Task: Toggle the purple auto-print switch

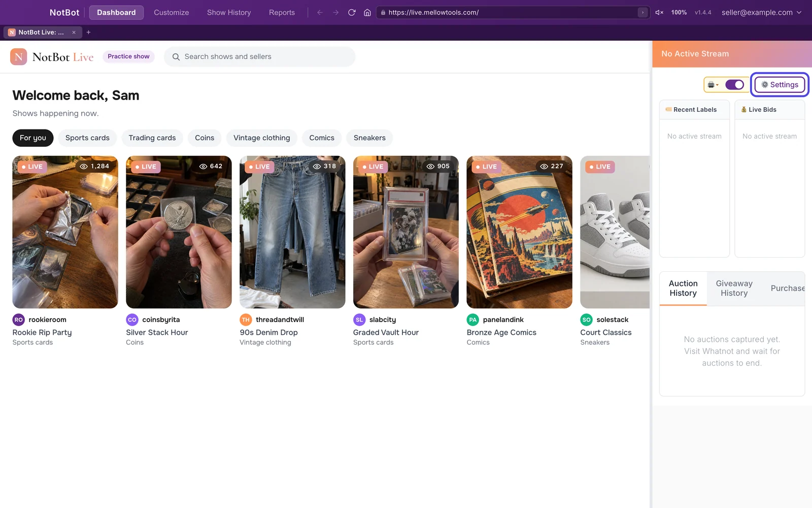Action: (x=734, y=85)
